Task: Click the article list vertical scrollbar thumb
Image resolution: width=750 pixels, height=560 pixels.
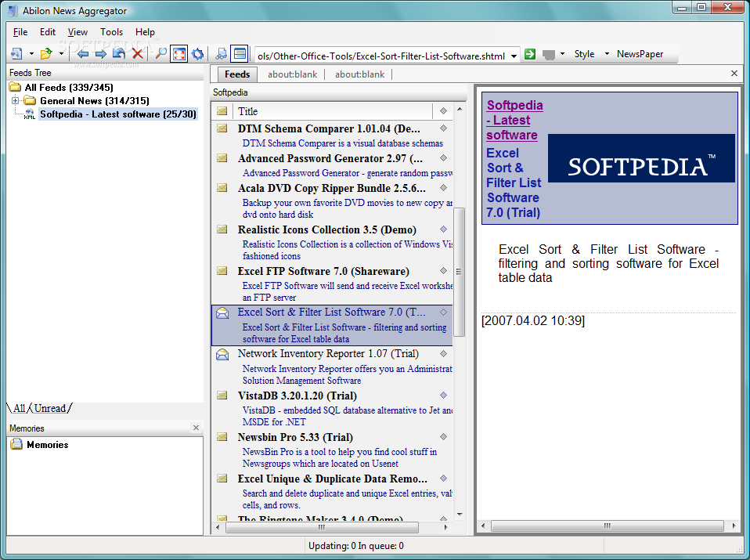Action: [459, 272]
